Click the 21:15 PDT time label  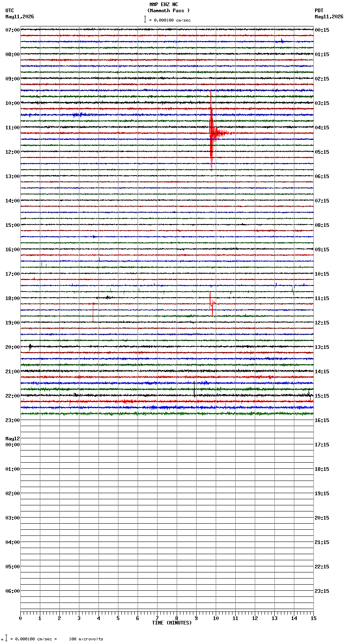click(322, 542)
